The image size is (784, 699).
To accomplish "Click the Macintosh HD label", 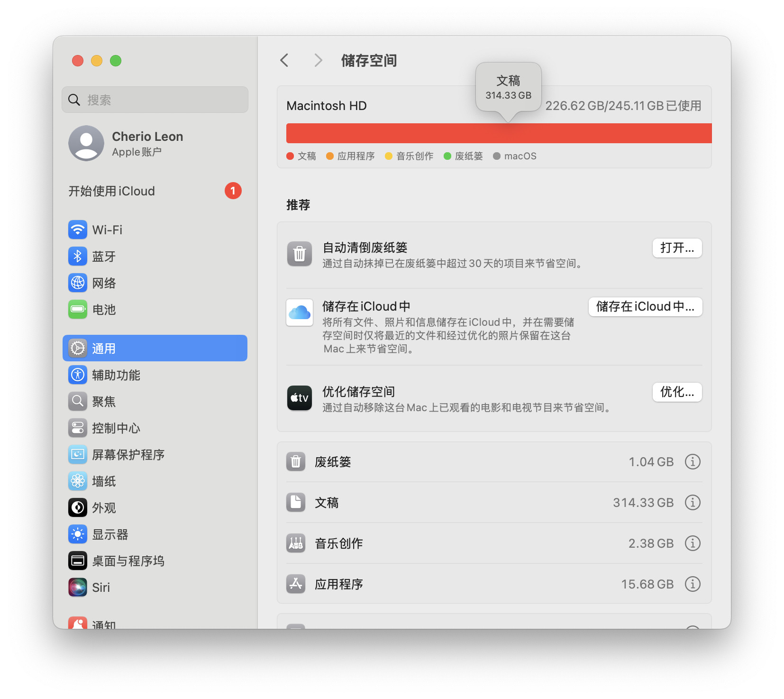I will click(x=327, y=106).
